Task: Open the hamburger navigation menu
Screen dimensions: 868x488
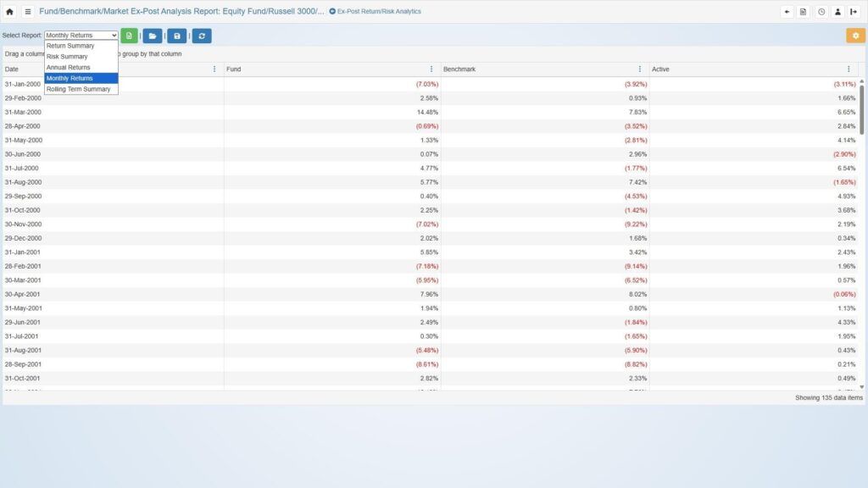Action: (x=28, y=12)
